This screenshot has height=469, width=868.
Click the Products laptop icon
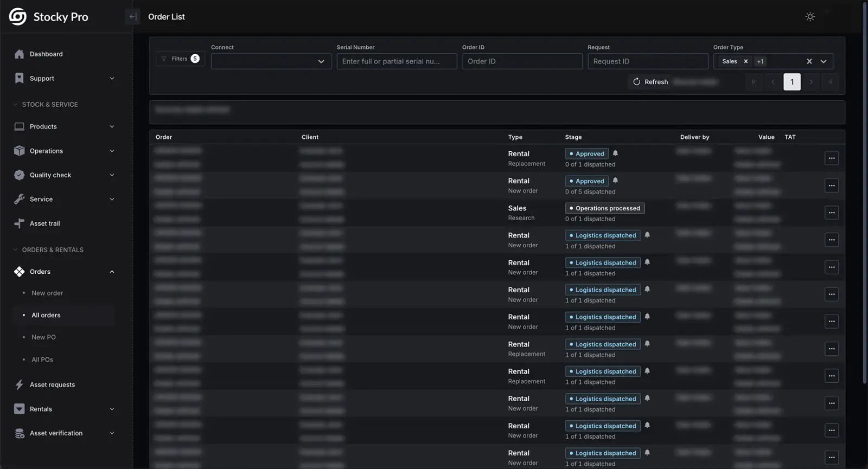[x=20, y=127]
